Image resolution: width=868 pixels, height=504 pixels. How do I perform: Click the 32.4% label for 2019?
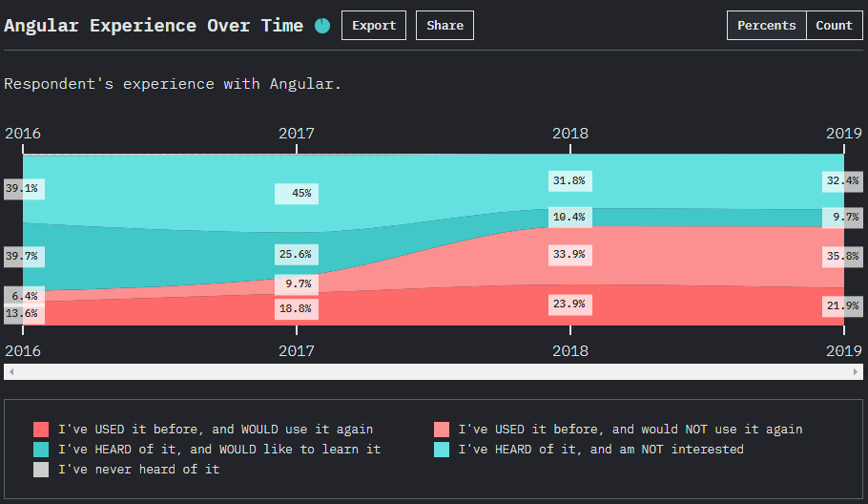point(842,181)
